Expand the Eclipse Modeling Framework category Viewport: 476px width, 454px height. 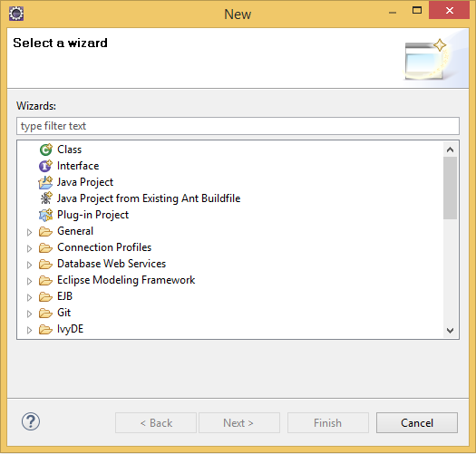(x=29, y=282)
